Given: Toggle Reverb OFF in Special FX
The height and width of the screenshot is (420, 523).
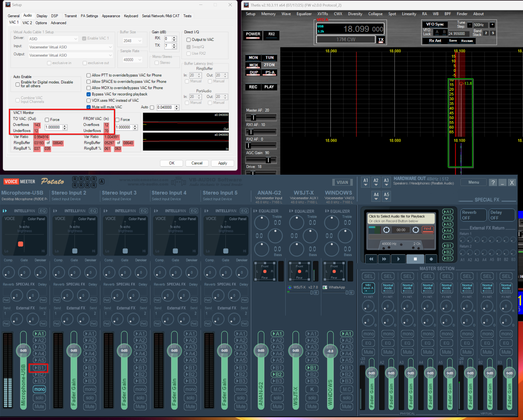Looking at the screenshot, I should pyautogui.click(x=473, y=215).
